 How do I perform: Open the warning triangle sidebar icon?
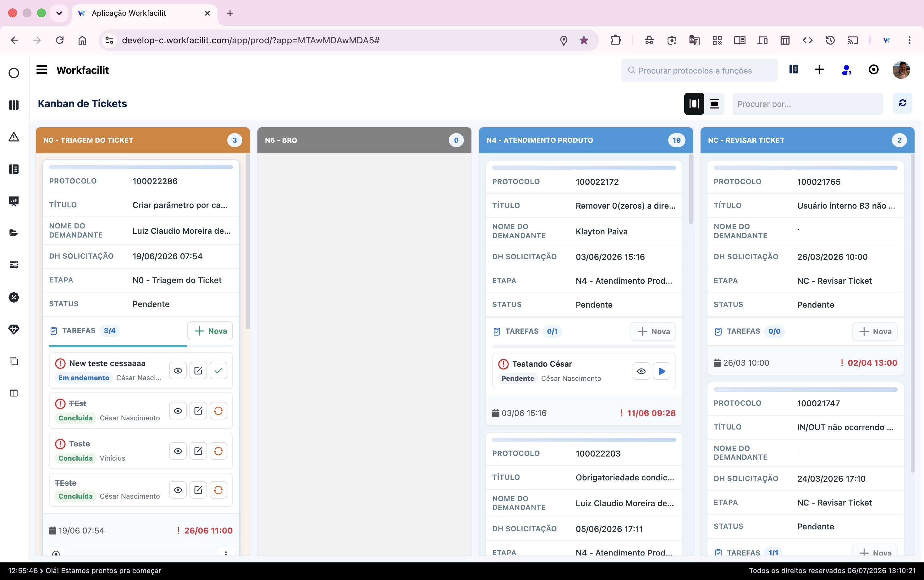click(x=14, y=137)
